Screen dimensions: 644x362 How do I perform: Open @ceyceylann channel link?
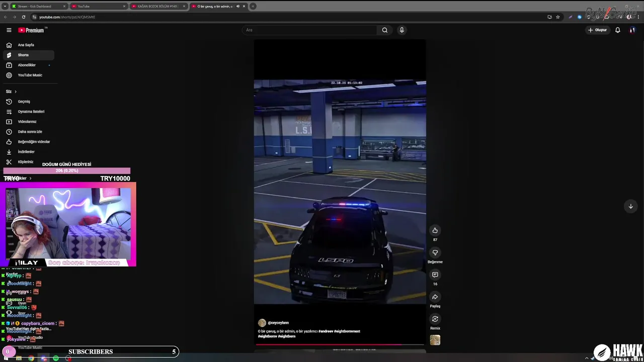278,323
